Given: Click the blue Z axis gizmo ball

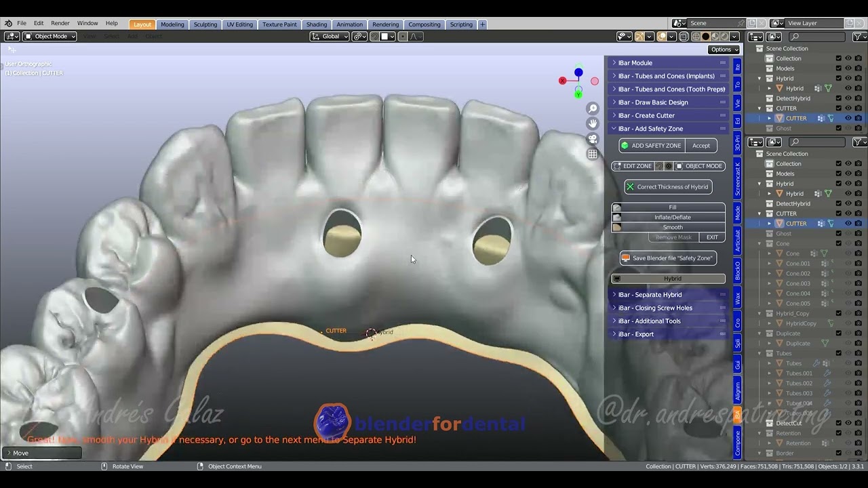Looking at the screenshot, I should [x=578, y=72].
